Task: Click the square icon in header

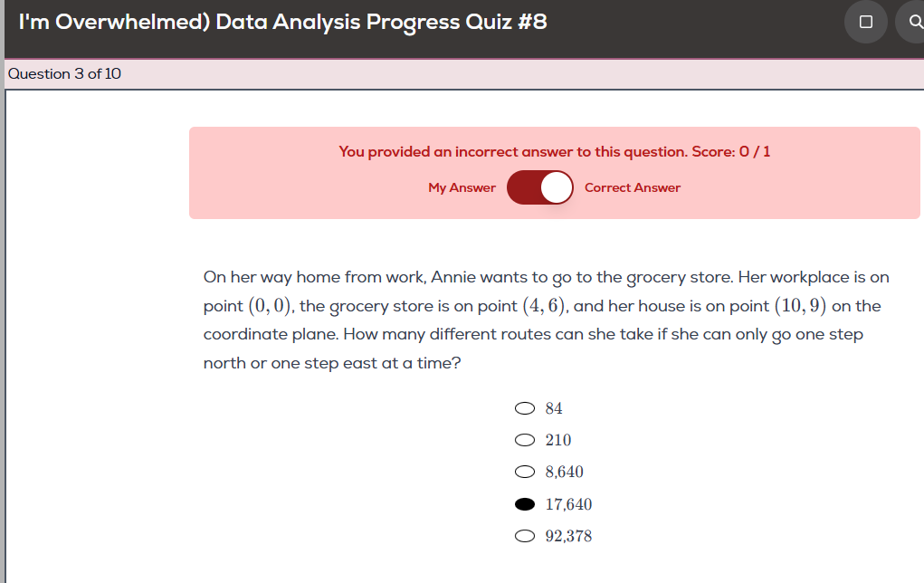Action: point(865,22)
